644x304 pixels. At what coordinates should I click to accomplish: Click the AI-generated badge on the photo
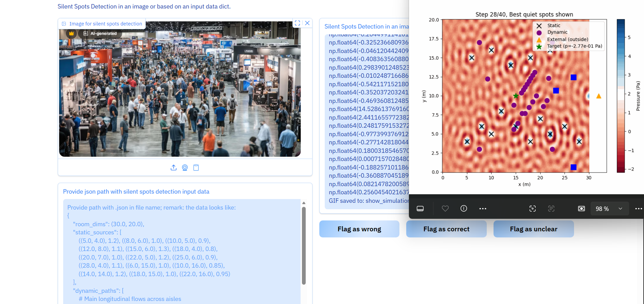(100, 33)
